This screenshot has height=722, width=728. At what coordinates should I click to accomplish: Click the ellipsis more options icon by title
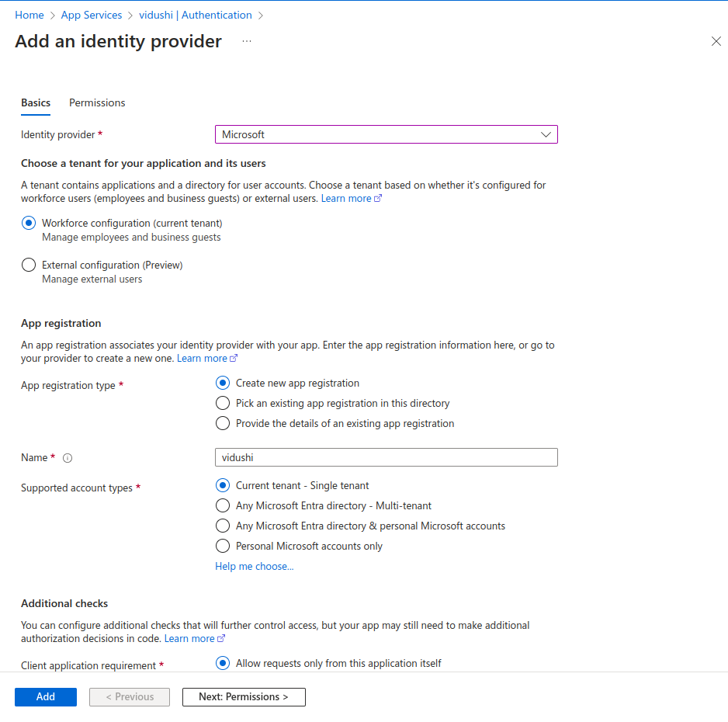click(x=247, y=41)
